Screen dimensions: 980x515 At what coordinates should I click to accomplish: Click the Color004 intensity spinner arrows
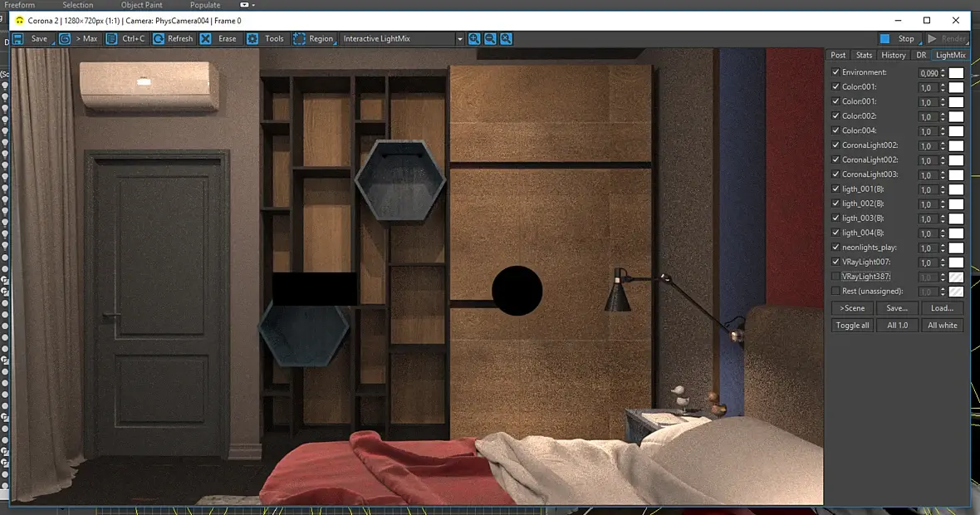[943, 131]
